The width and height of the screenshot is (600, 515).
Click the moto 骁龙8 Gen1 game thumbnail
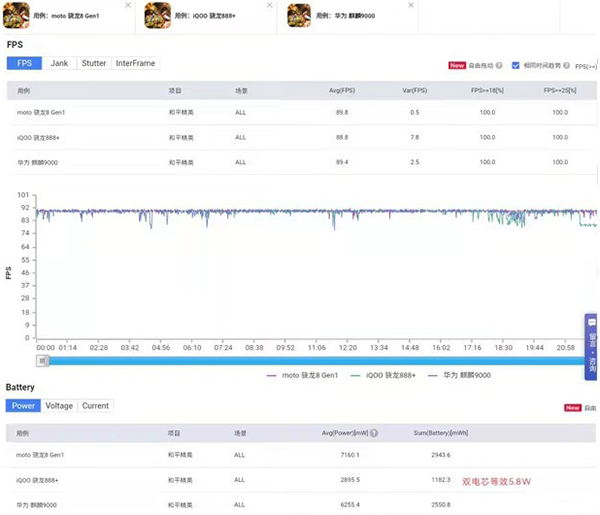point(17,15)
